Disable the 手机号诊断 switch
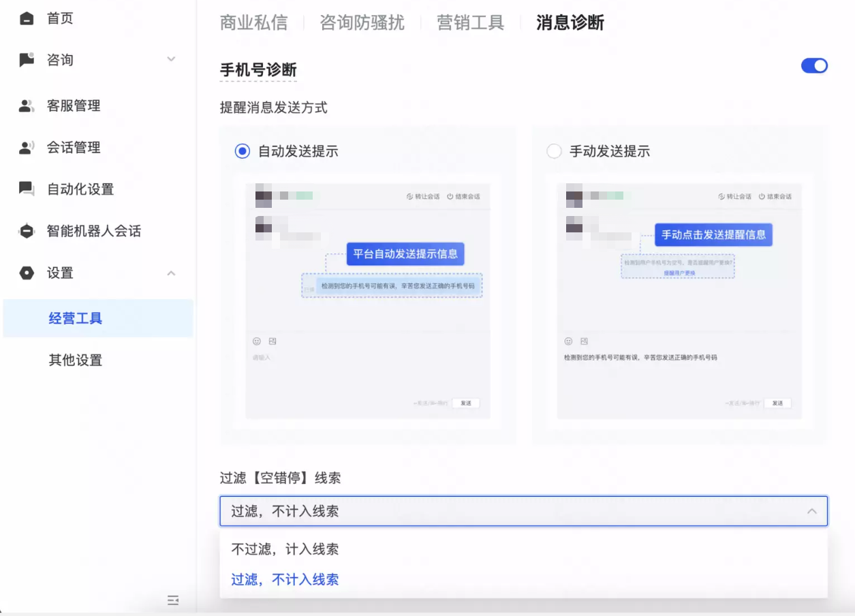This screenshot has width=855, height=616. click(814, 65)
